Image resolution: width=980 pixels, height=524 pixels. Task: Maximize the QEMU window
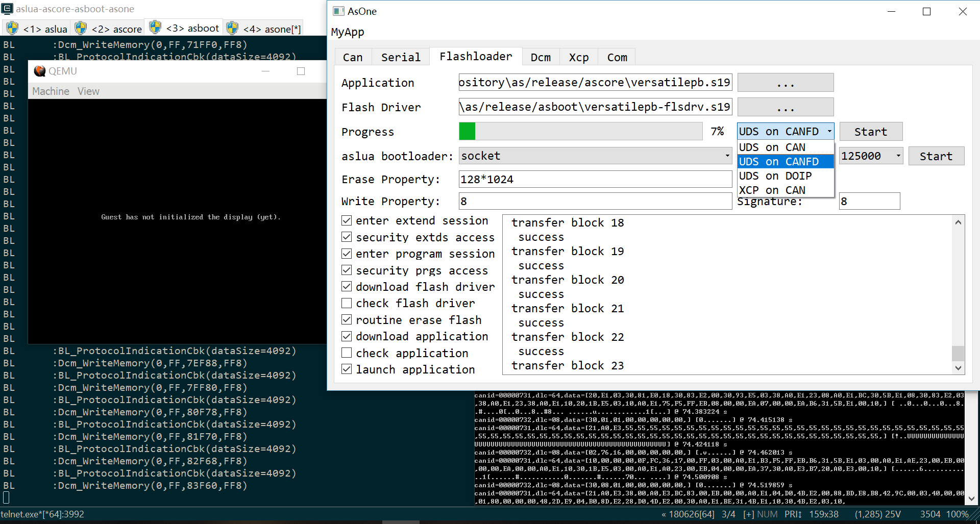point(301,71)
